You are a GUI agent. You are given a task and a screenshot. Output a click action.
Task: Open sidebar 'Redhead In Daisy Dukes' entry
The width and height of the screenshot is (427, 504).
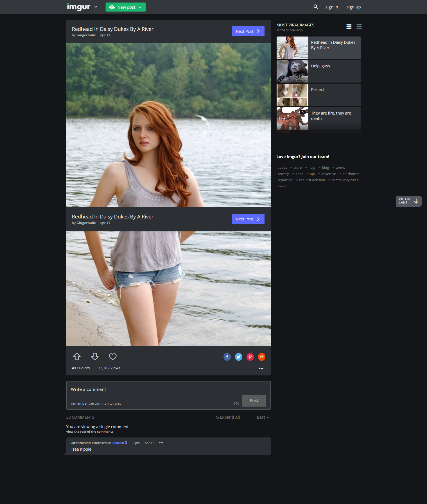tap(319, 48)
